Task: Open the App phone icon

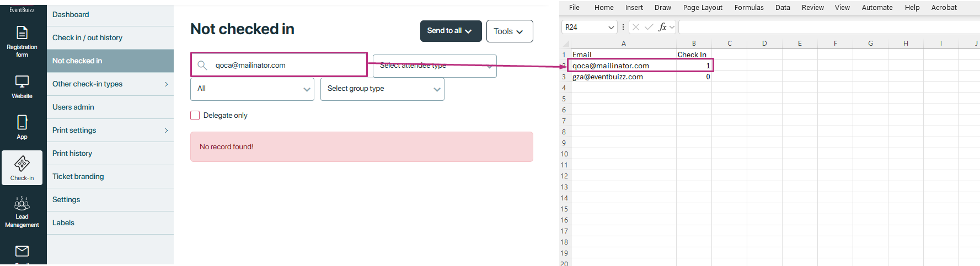Action: click(22, 122)
